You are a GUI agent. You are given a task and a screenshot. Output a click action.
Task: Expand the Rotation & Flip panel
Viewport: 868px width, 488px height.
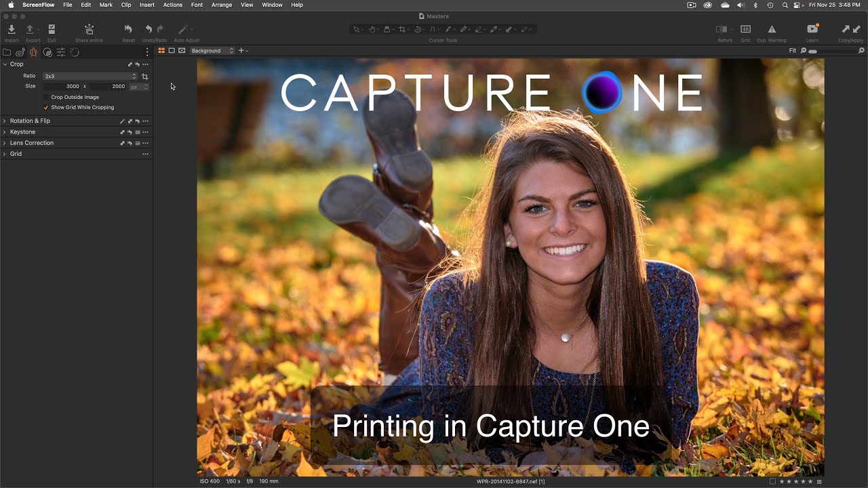coord(5,121)
